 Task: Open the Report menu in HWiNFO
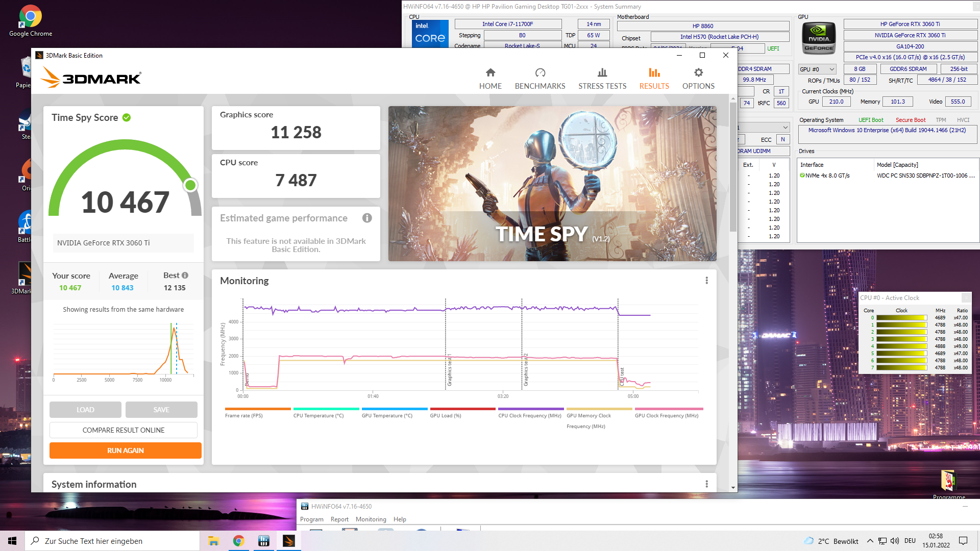pos(339,519)
